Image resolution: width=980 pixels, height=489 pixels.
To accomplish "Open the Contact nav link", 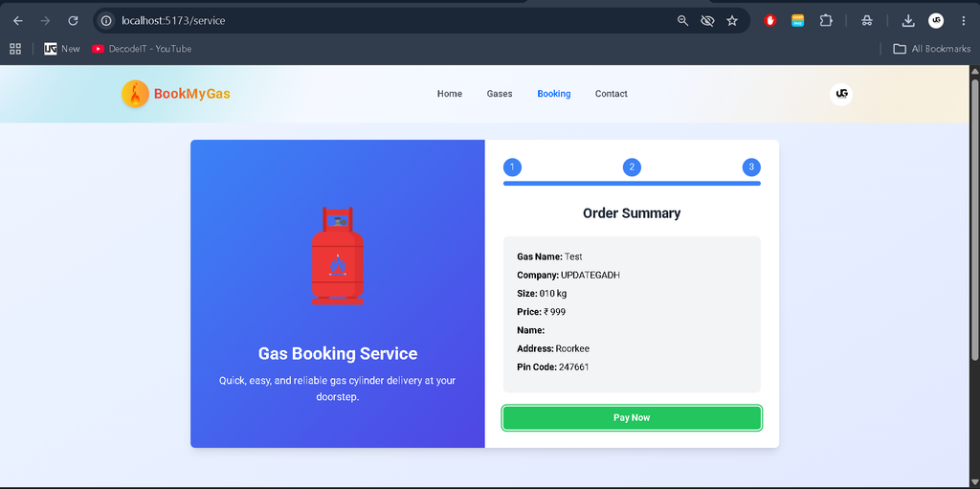I will pos(612,94).
